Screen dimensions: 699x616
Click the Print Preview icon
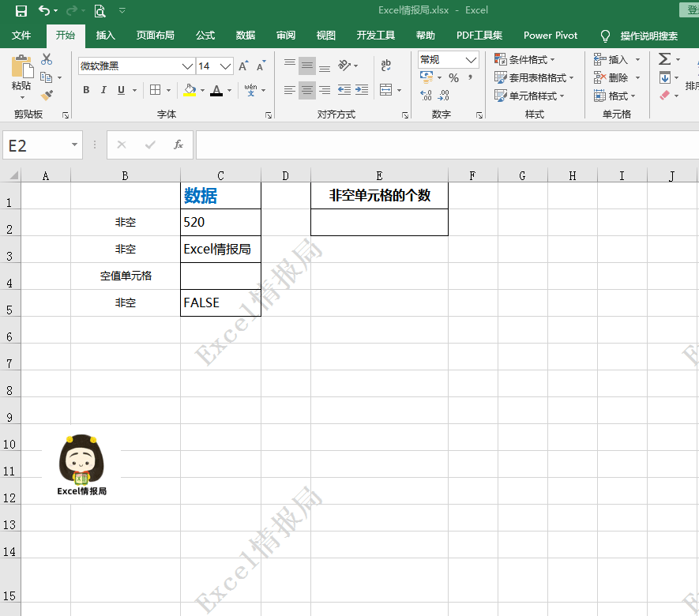(x=100, y=11)
